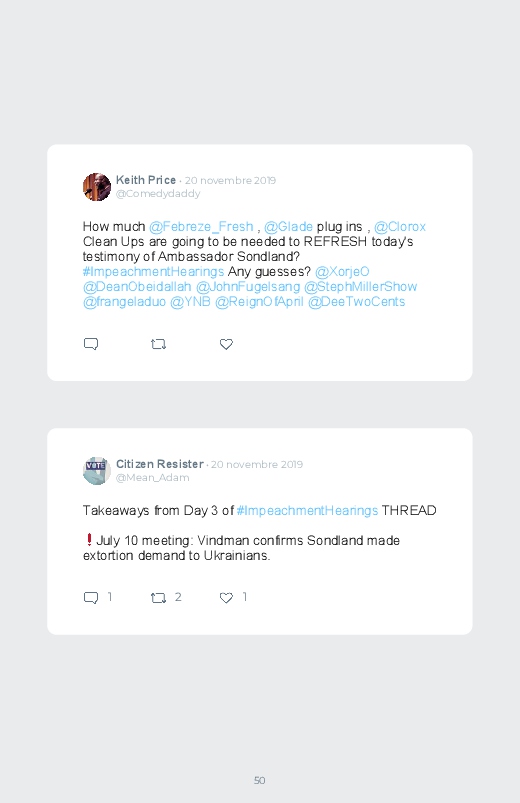520x803 pixels.
Task: Open the @XorjeO mention
Action: 342,271
